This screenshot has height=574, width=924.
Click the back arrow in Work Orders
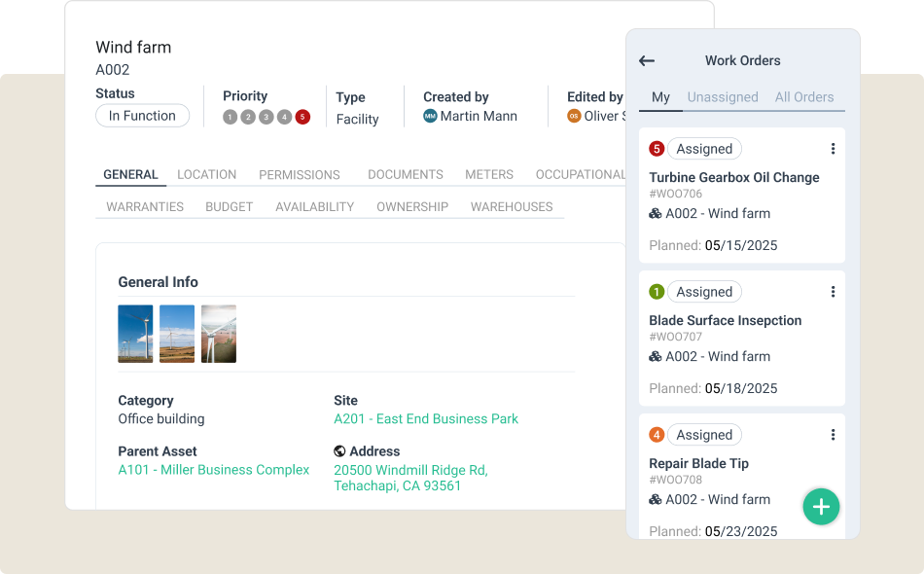tap(647, 61)
